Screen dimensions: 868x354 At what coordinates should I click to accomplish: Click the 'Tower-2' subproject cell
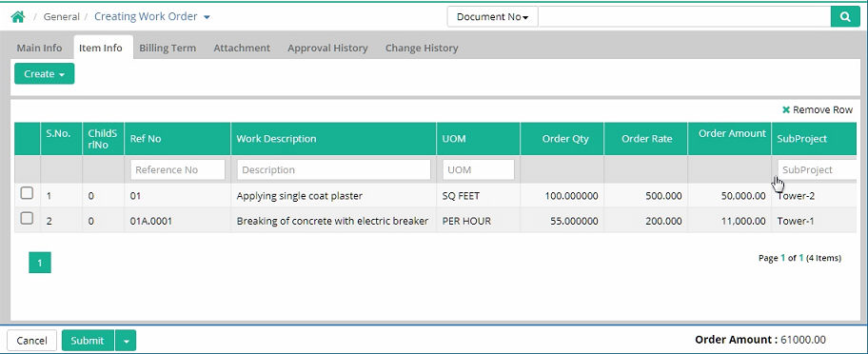click(814, 196)
